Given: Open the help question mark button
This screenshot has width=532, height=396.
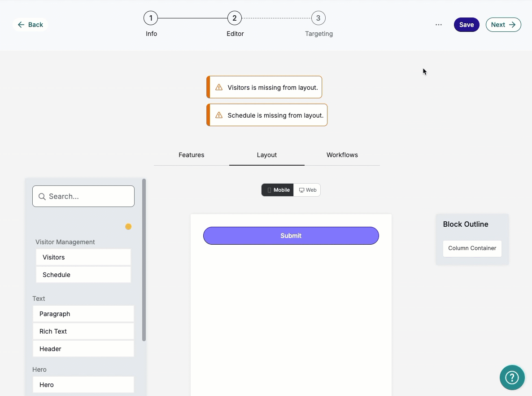Looking at the screenshot, I should pos(512,377).
